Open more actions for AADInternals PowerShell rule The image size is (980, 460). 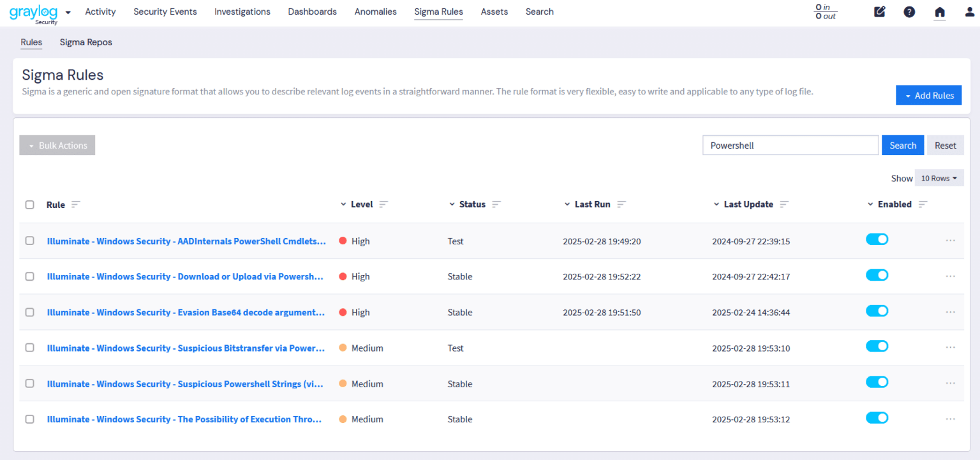click(950, 241)
